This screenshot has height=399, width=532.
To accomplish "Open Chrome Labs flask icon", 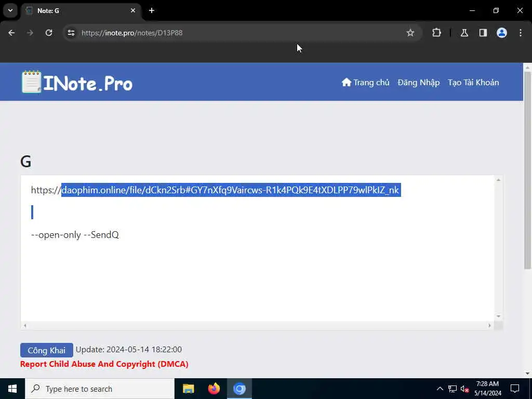I will tap(464, 33).
